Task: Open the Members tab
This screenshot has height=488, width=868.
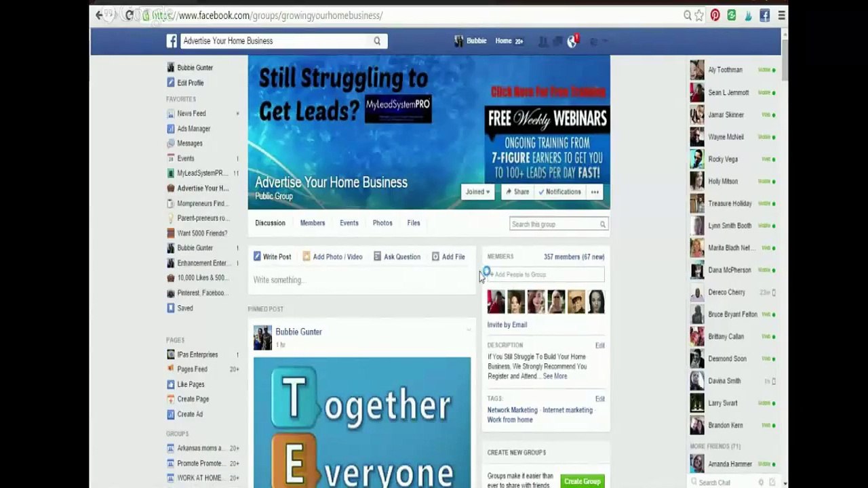Action: coord(313,223)
